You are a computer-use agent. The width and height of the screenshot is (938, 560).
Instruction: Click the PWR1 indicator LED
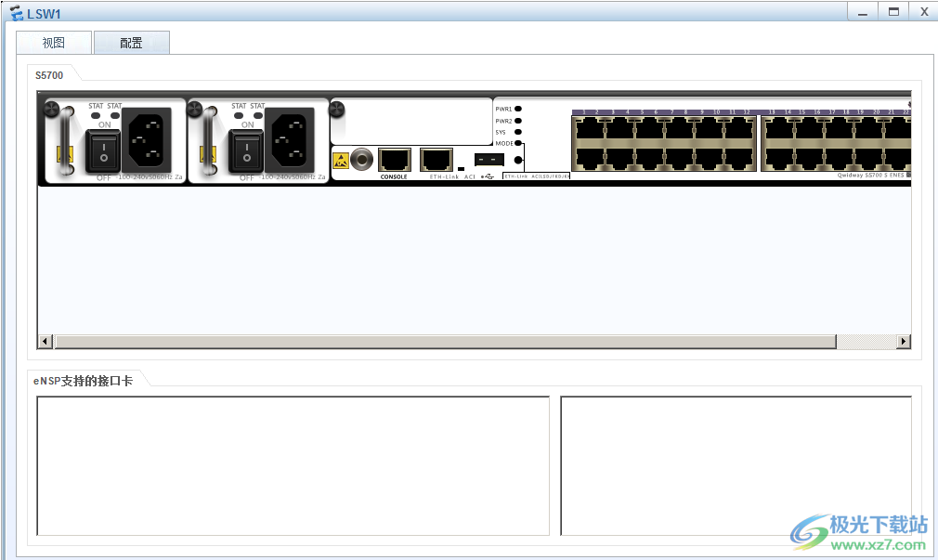[x=518, y=109]
